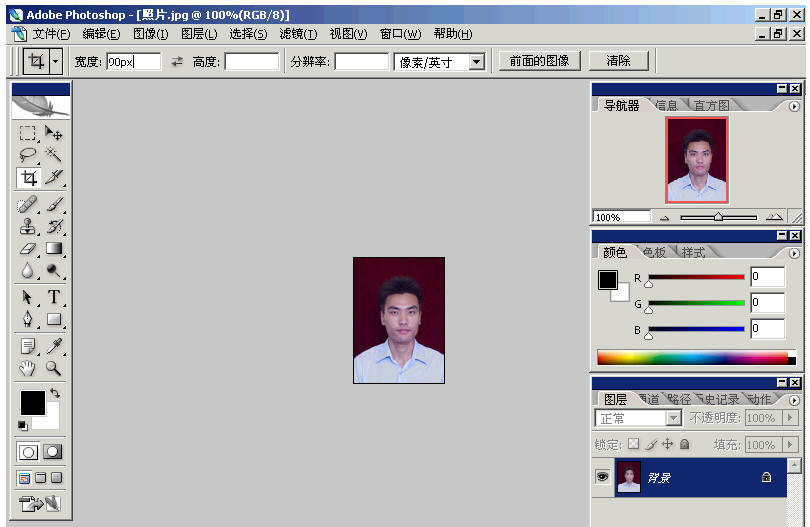Click the 前面的图像 button
810x527 pixels.
(539, 61)
